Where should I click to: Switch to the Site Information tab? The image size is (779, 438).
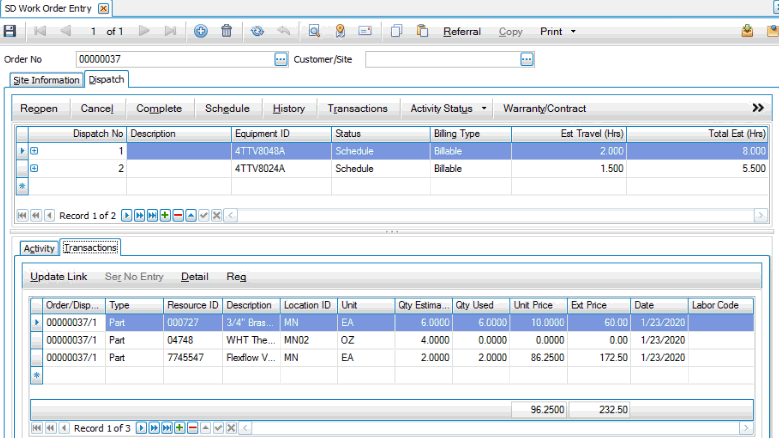(x=45, y=79)
